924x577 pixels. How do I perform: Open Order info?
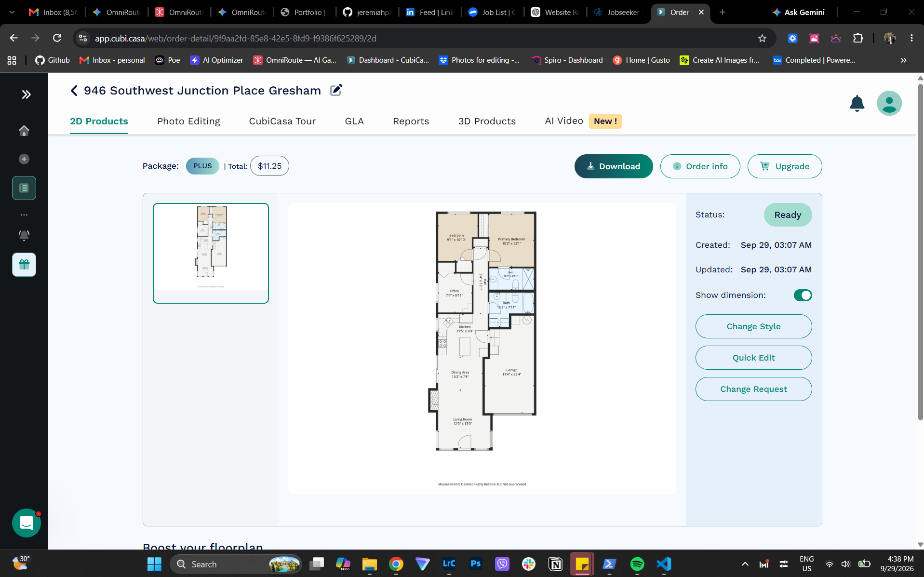point(700,166)
